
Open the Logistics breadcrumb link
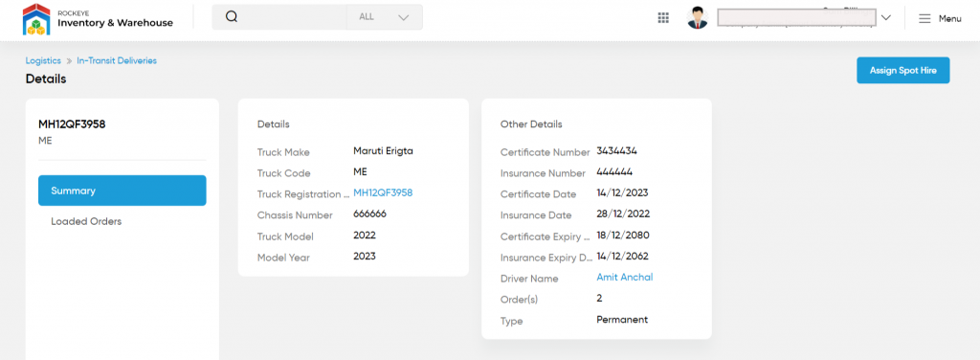[x=43, y=60]
